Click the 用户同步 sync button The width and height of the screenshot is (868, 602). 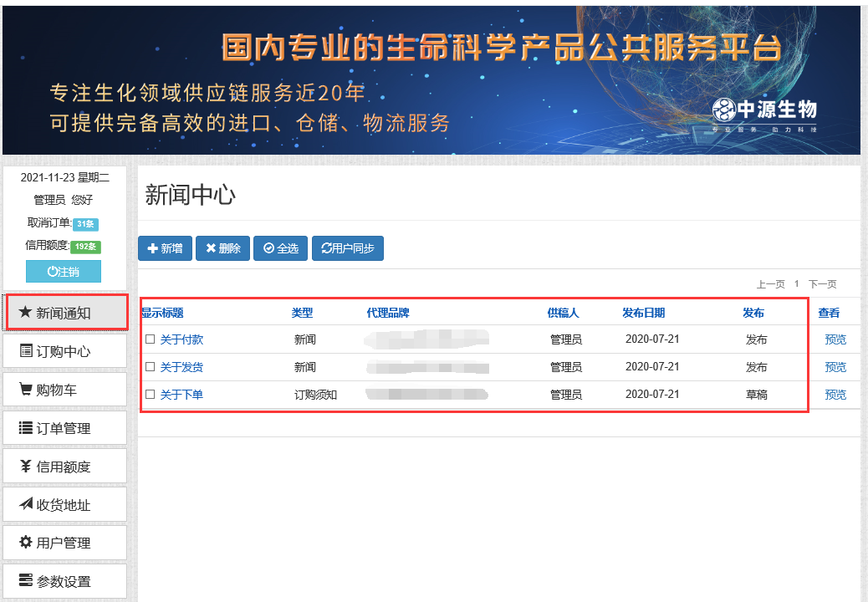(347, 248)
